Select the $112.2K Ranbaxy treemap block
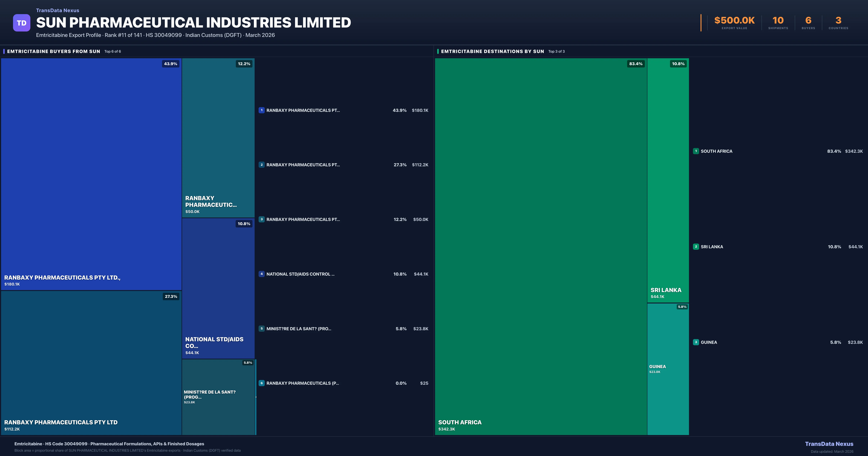This screenshot has width=868, height=456. pos(91,363)
